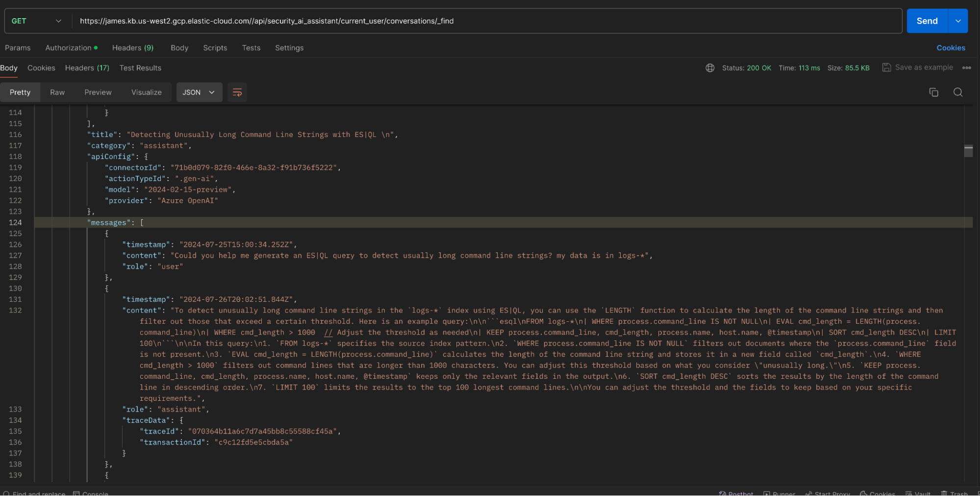The height and width of the screenshot is (496, 980).
Task: Open the HTTP method GET dropdown
Action: [x=37, y=21]
